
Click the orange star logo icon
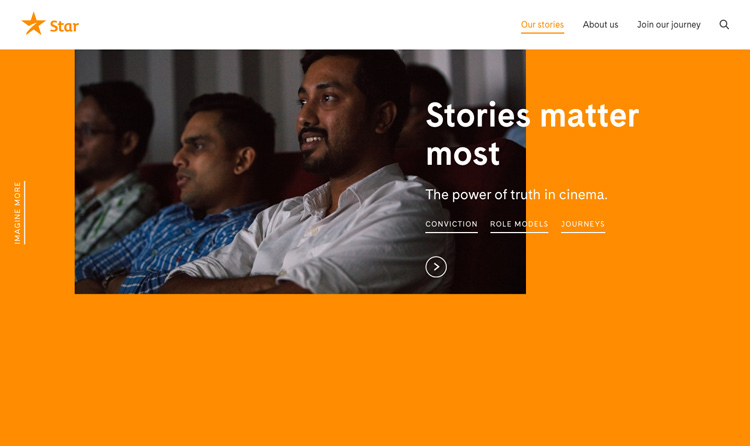point(33,24)
